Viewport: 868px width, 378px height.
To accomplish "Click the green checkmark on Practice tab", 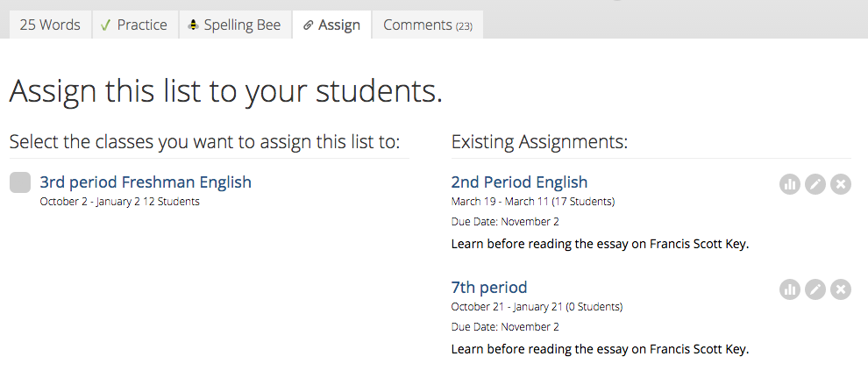I will (x=105, y=25).
